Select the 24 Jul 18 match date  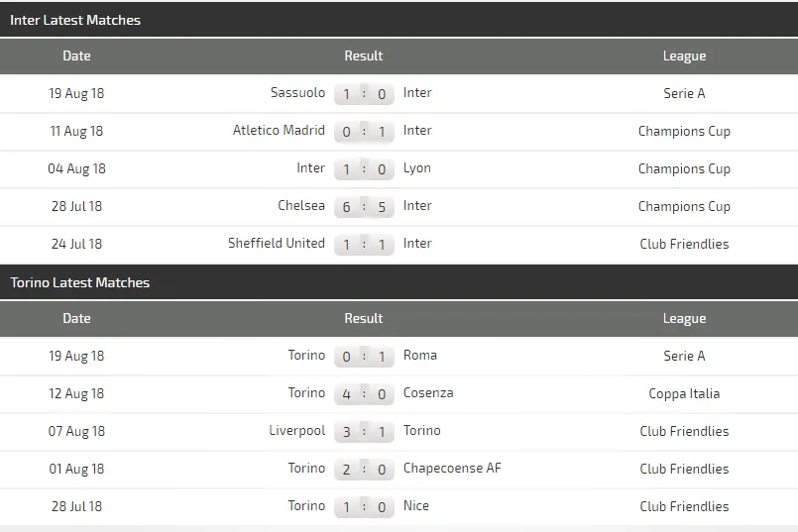click(x=76, y=244)
